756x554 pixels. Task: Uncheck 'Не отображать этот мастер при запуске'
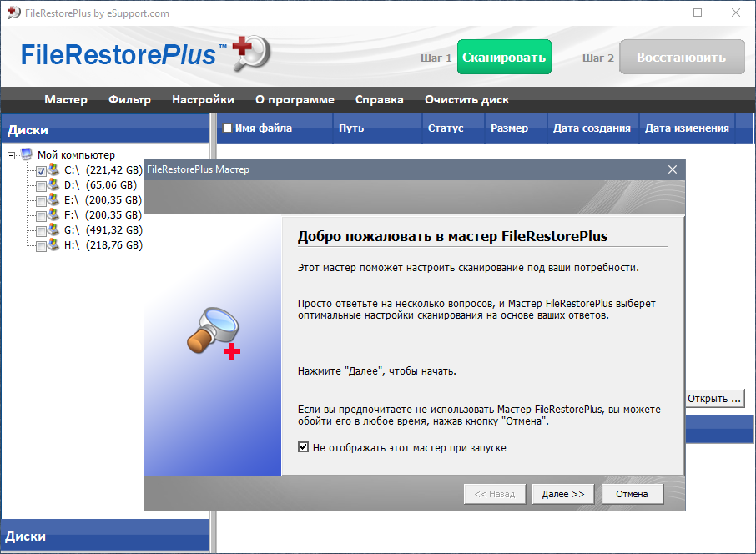[x=303, y=447]
